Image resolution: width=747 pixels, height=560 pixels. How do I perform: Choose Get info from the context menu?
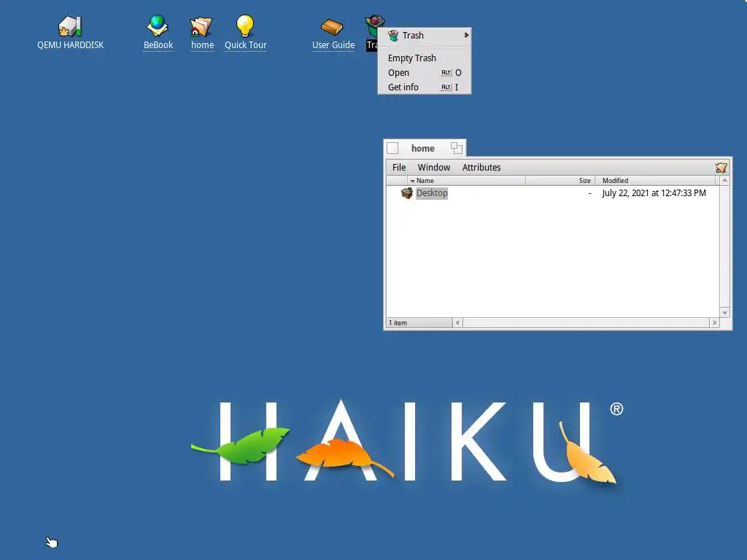click(425, 87)
